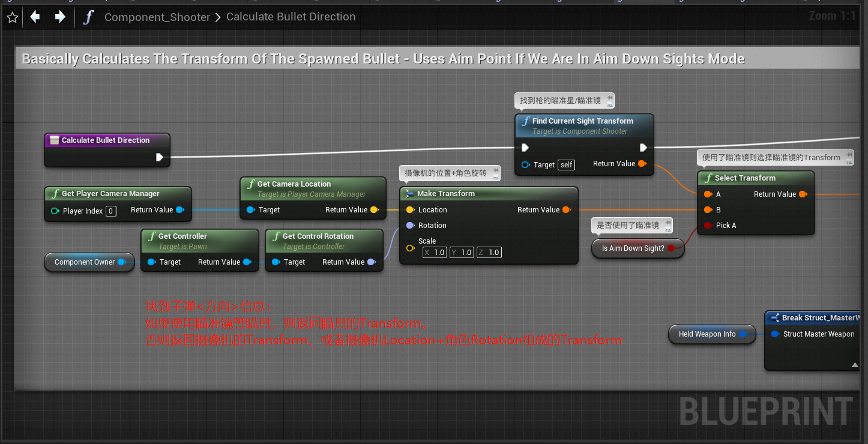Screen dimensions: 868x444
Task: Click the Return Value pin of Find Current Sight Transform
Action: [641, 163]
